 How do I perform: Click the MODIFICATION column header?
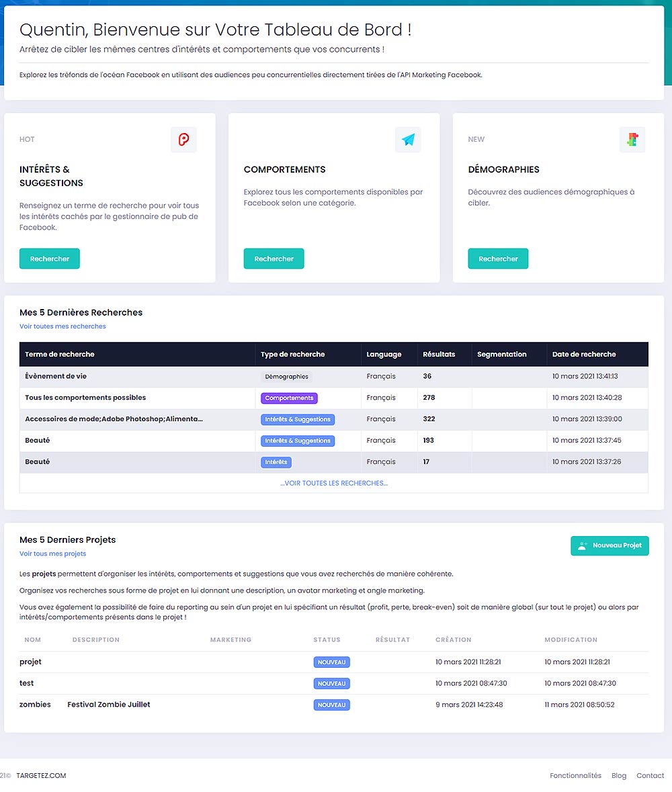[x=571, y=640]
